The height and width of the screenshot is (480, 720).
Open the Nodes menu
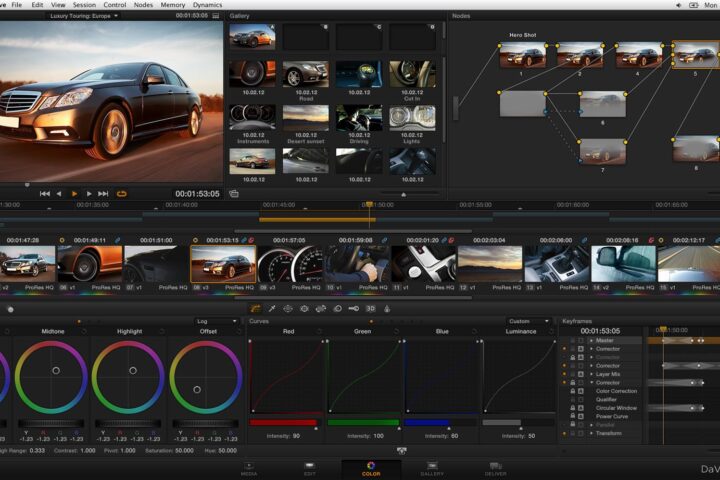[143, 5]
